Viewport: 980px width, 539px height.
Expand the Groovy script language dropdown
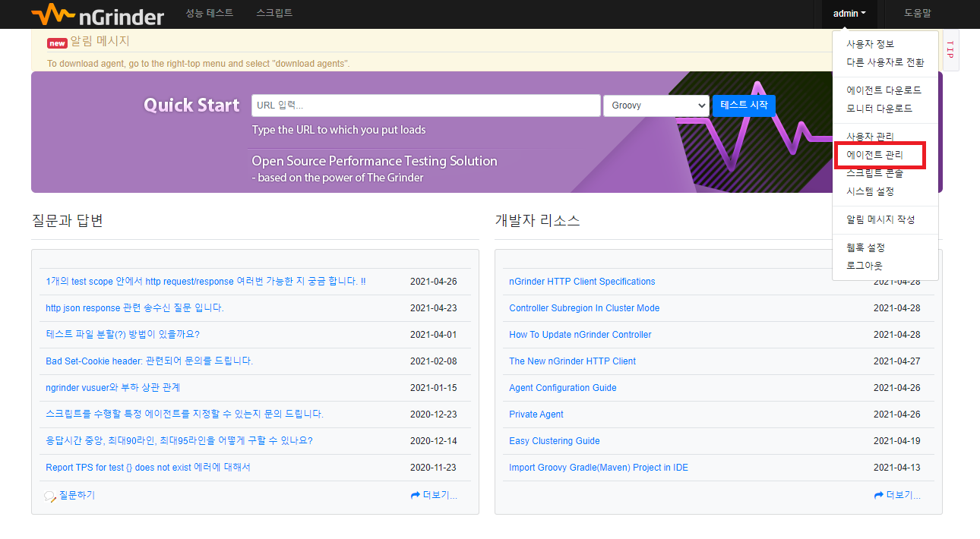point(656,106)
